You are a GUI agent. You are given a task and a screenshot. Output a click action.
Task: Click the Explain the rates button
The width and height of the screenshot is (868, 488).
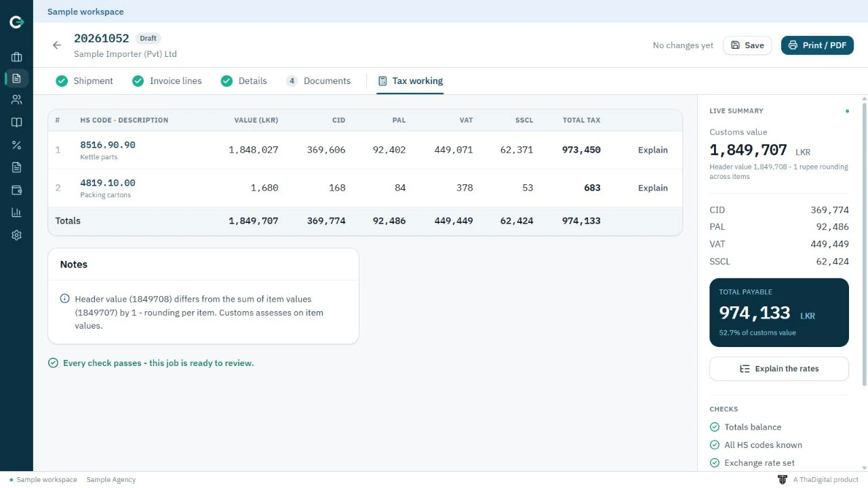[x=778, y=369]
